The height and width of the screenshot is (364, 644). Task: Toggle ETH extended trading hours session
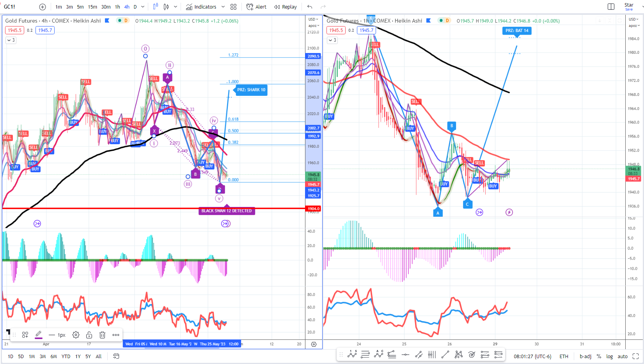point(564,356)
